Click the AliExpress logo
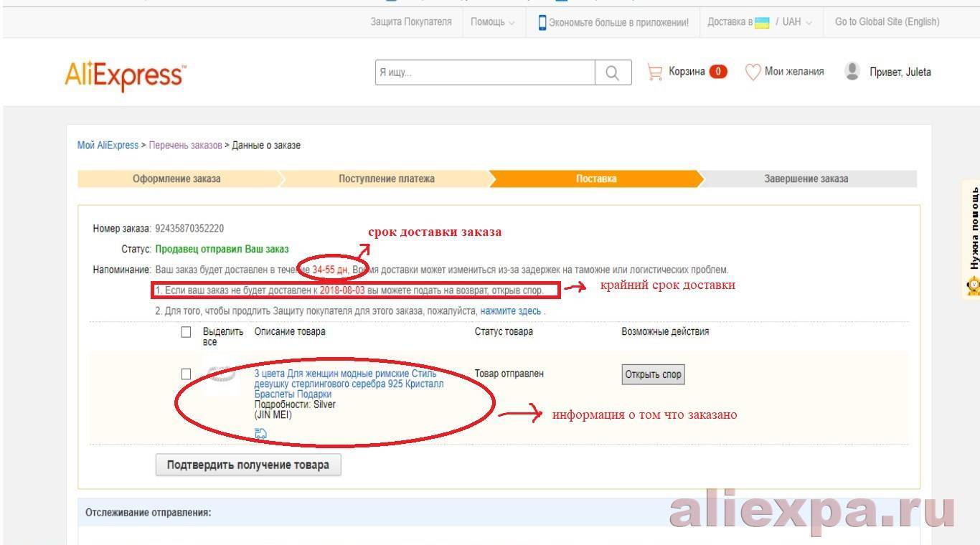Screen dimensions: 980x545 [x=126, y=75]
